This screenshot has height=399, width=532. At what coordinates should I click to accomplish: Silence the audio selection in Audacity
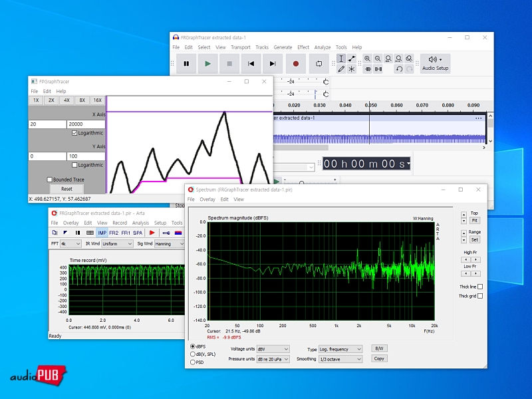pos(378,69)
